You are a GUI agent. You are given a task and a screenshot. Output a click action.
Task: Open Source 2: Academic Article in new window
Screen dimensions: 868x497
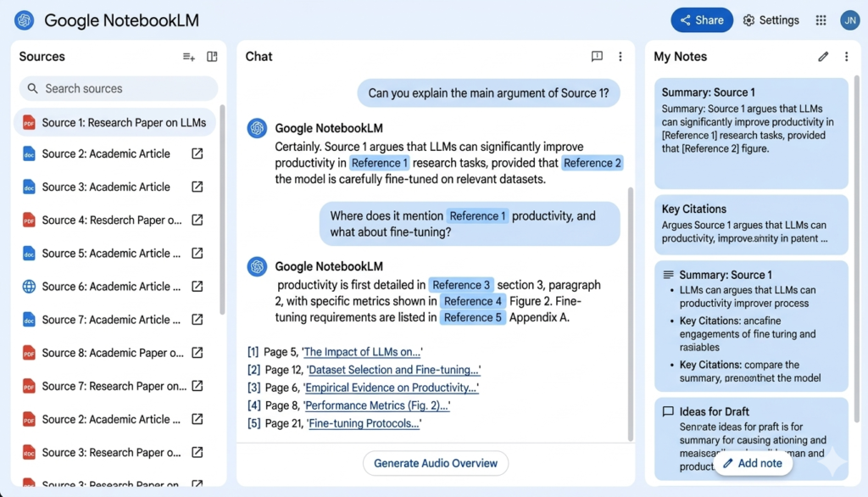point(197,154)
